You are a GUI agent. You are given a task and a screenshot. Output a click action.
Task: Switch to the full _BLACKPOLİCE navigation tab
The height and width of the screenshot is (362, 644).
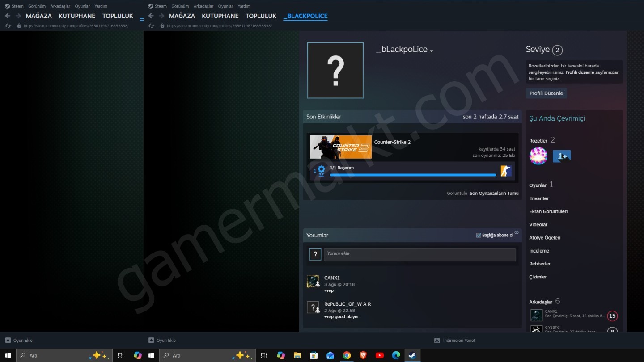[305, 16]
